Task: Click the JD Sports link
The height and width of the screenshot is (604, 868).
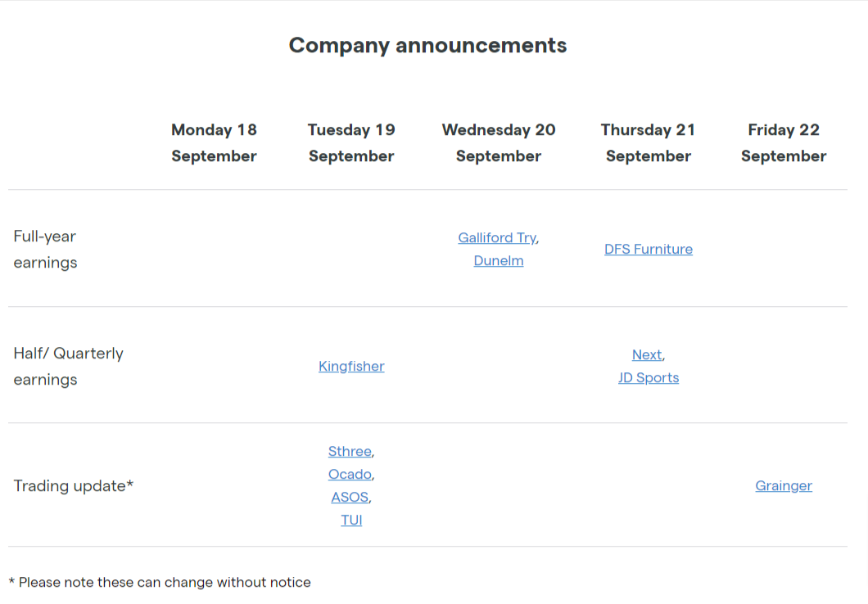Action: tap(649, 378)
